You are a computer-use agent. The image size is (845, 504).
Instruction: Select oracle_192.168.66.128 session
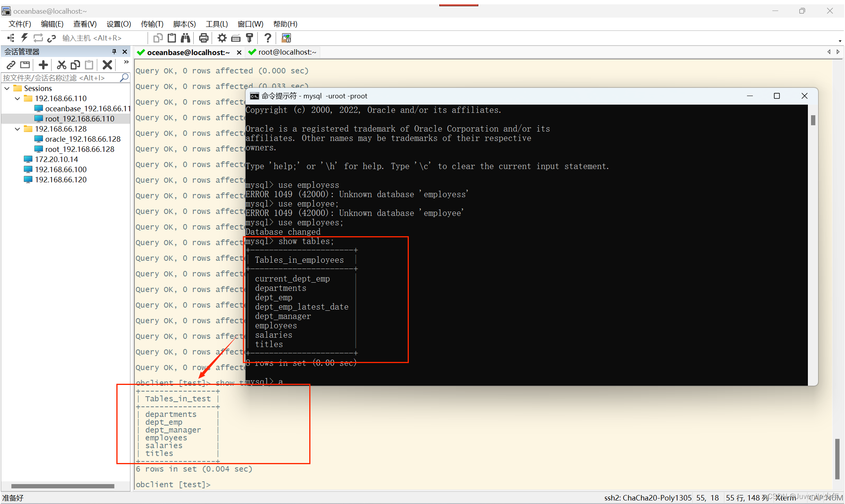pos(78,139)
